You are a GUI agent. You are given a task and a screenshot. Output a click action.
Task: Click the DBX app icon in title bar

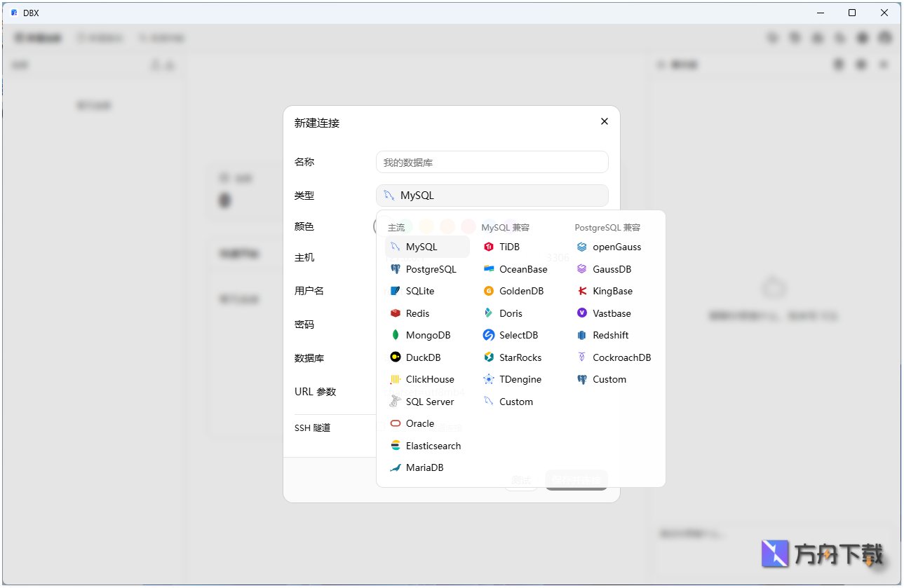[14, 13]
